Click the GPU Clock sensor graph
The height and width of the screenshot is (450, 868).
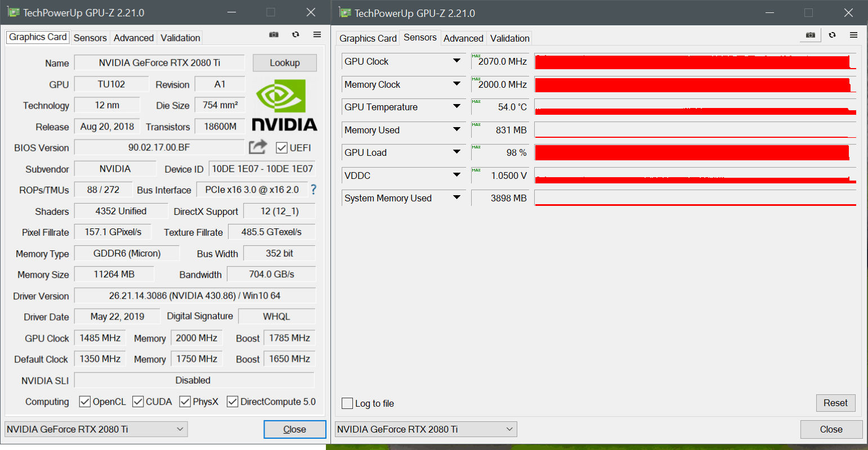(695, 61)
